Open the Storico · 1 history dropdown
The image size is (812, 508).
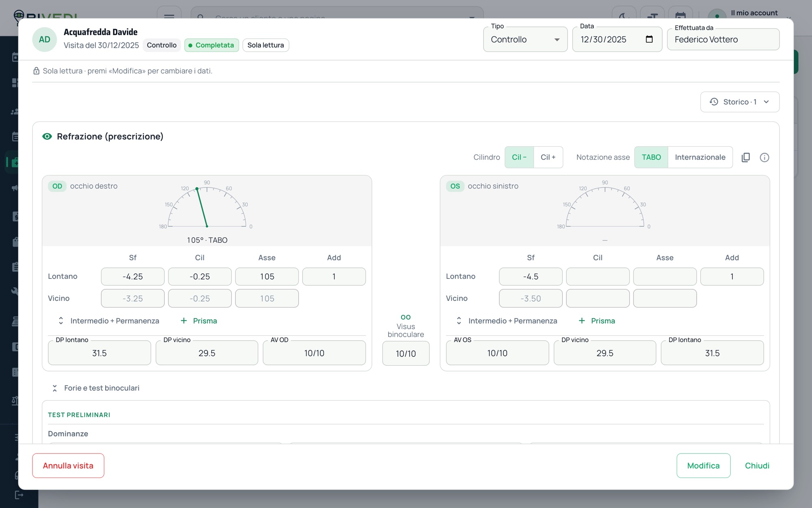739,102
